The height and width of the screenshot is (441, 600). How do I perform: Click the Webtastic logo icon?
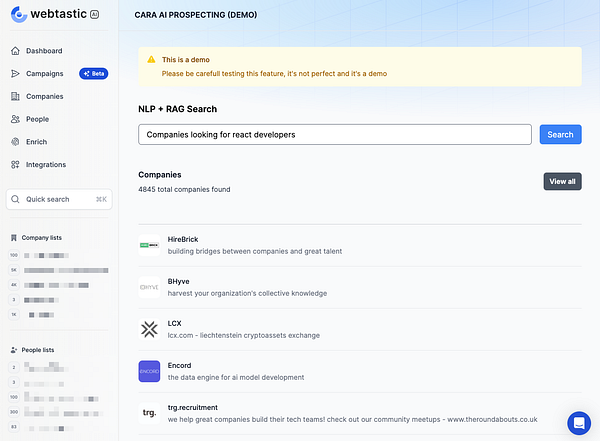18,17
